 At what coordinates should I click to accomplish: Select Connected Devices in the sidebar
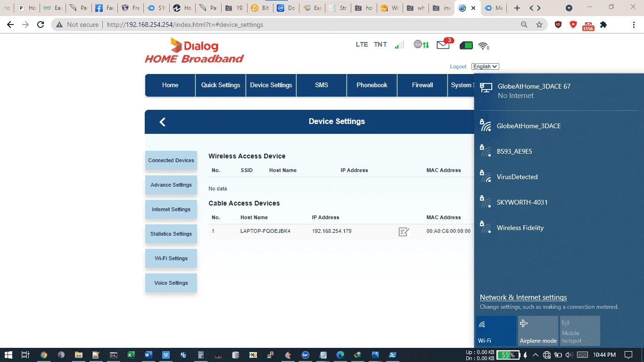(x=171, y=161)
